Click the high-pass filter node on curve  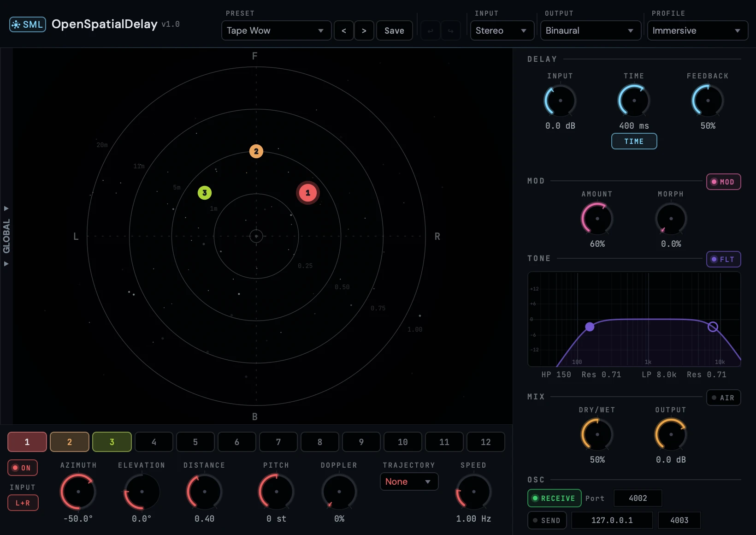(x=590, y=327)
